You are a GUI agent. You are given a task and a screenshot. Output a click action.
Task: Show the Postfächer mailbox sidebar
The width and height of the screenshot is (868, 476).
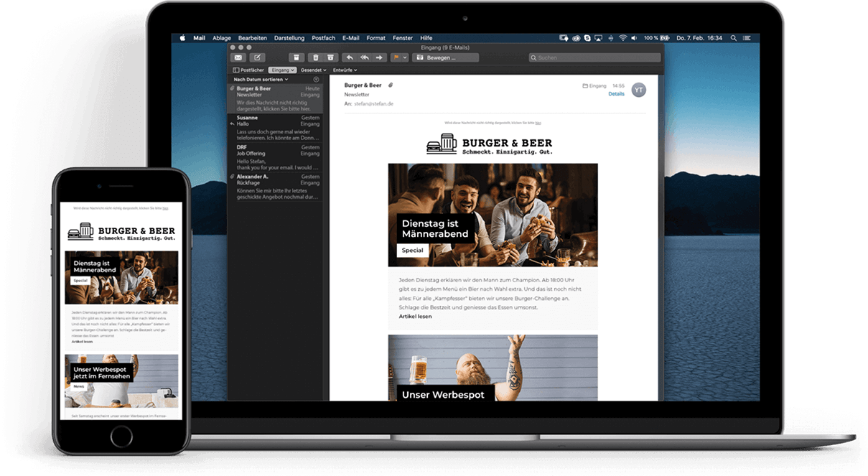pos(248,70)
